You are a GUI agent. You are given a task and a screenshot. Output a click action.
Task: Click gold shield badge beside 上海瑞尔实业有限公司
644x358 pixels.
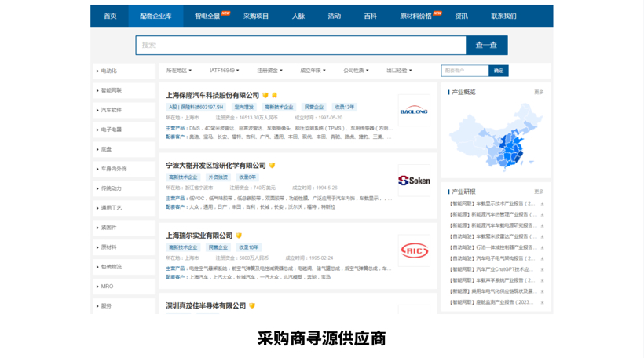point(239,236)
